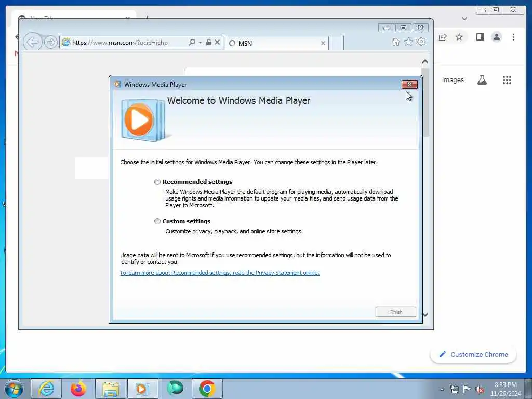Open the Windows Start menu orb
This screenshot has width=532, height=399.
point(14,389)
